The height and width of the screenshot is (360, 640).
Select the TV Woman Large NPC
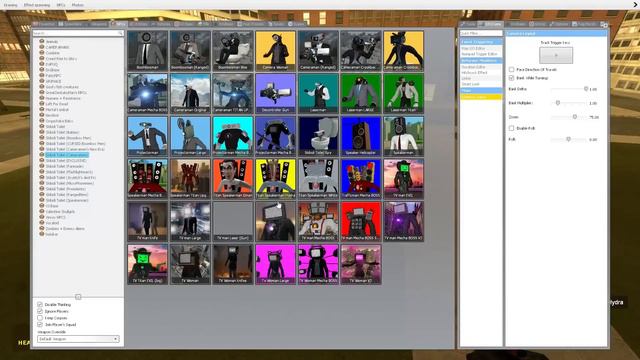click(276, 264)
